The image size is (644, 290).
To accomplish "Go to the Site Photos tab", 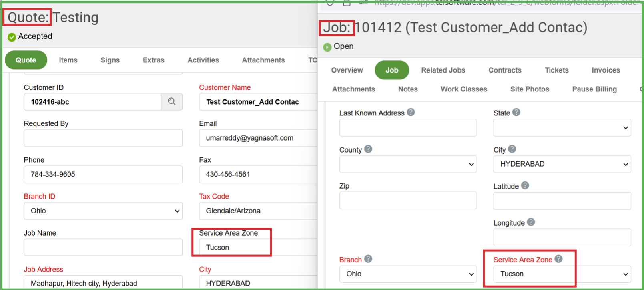I will [x=530, y=89].
